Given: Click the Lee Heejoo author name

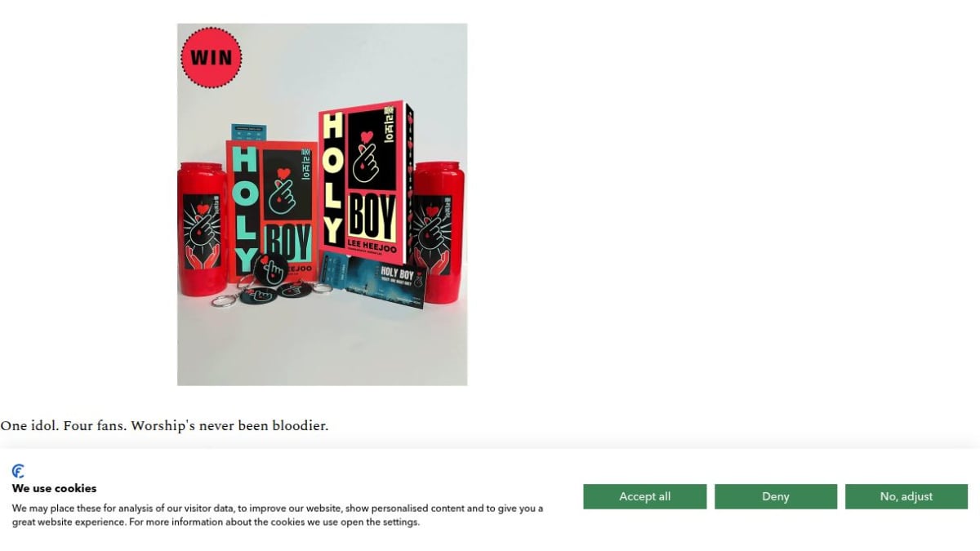Looking at the screenshot, I should coord(372,247).
